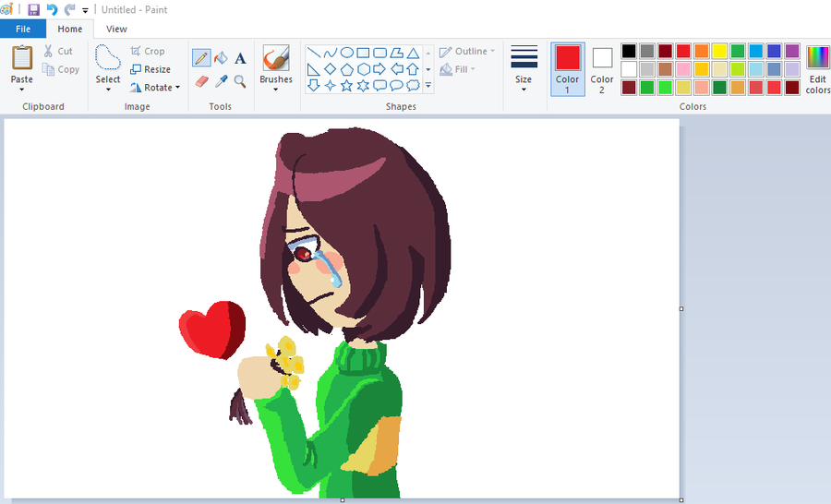Pick the lime color swatch

click(737, 69)
